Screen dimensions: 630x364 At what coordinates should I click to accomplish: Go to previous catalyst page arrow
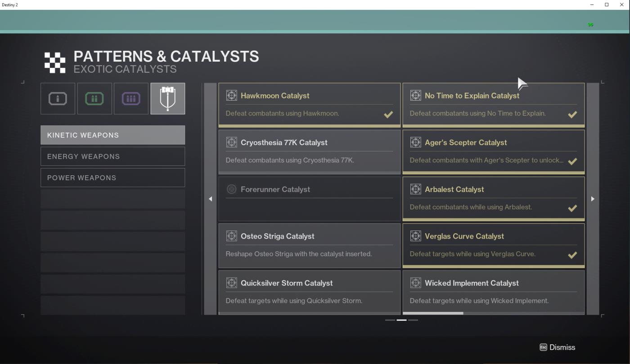[x=210, y=199]
